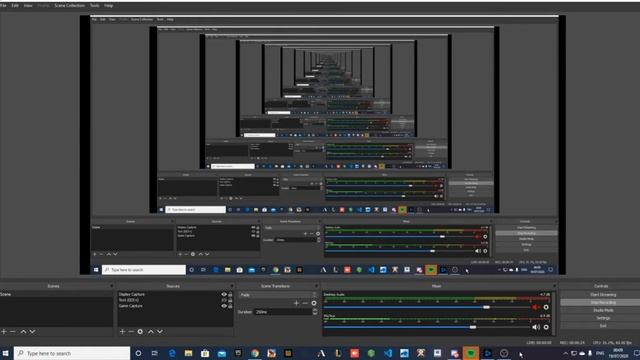Open the Mail app from the main taskbar
The height and width of the screenshot is (360, 640).
coord(222,353)
